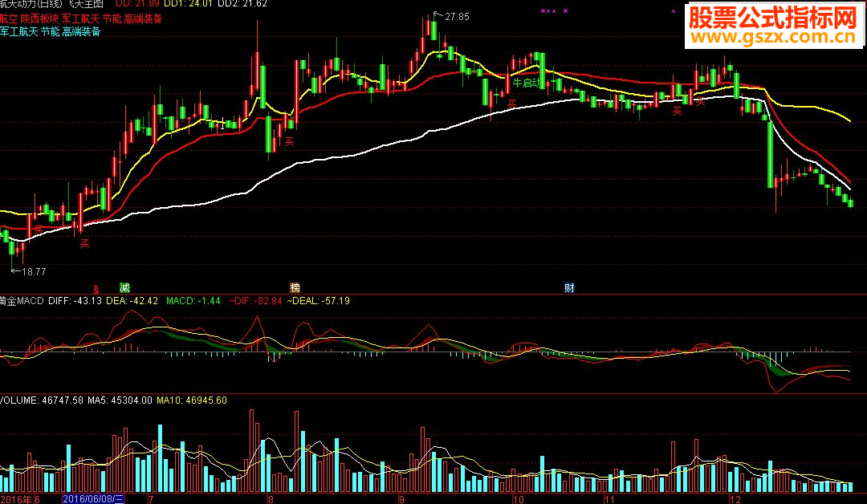Click the 27.85 high price label
Viewport: 867px width, 504px height.
tap(457, 17)
